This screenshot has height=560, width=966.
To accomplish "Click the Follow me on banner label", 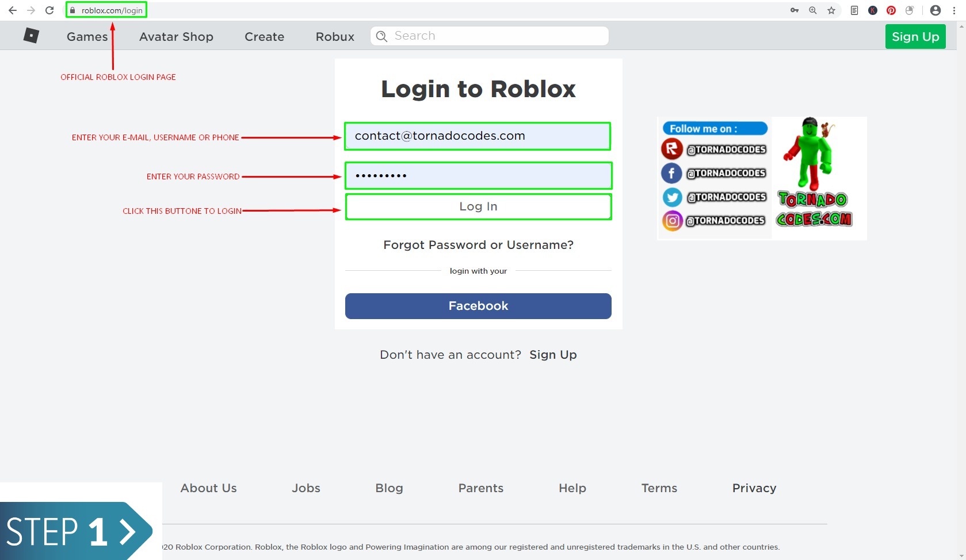I will pos(715,128).
